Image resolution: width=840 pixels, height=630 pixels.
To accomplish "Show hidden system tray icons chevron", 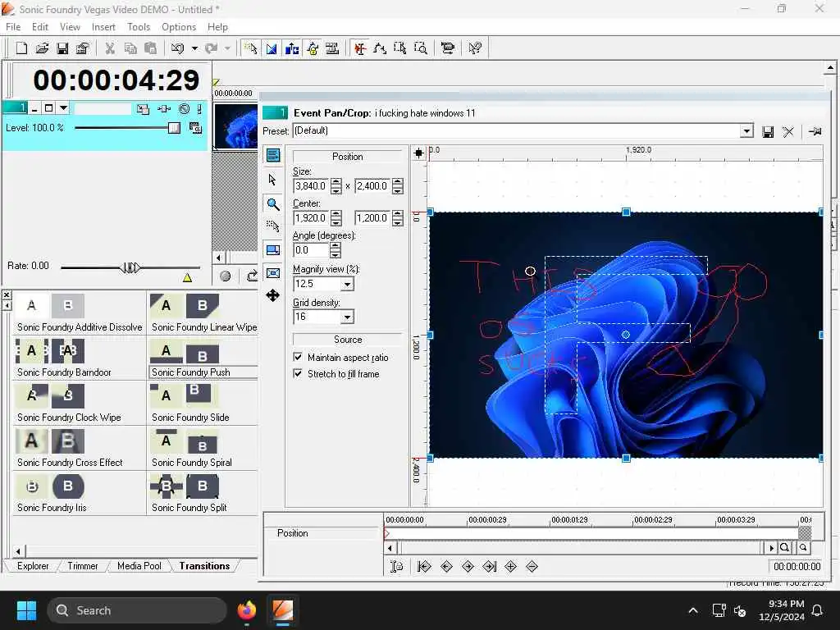I will pos(692,610).
